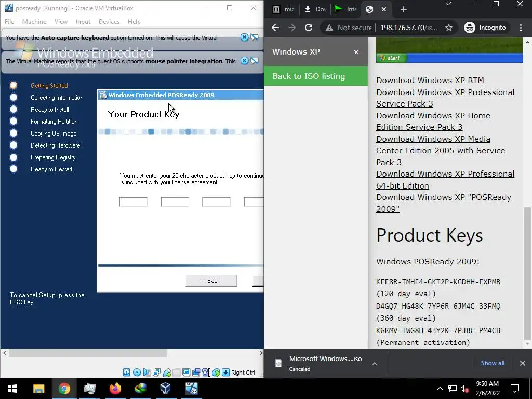Screen dimensions: 532x399
Task: Click the Not secure warning indicator
Action: [349, 28]
